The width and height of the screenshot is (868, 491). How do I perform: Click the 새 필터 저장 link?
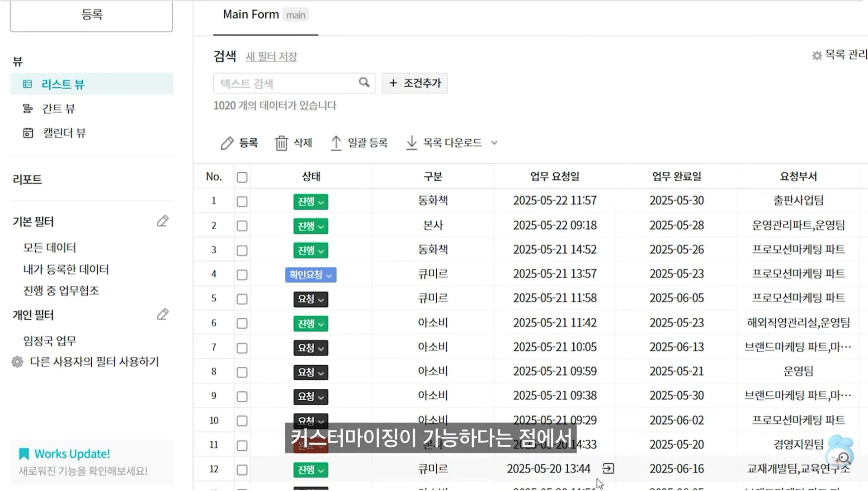(x=271, y=57)
